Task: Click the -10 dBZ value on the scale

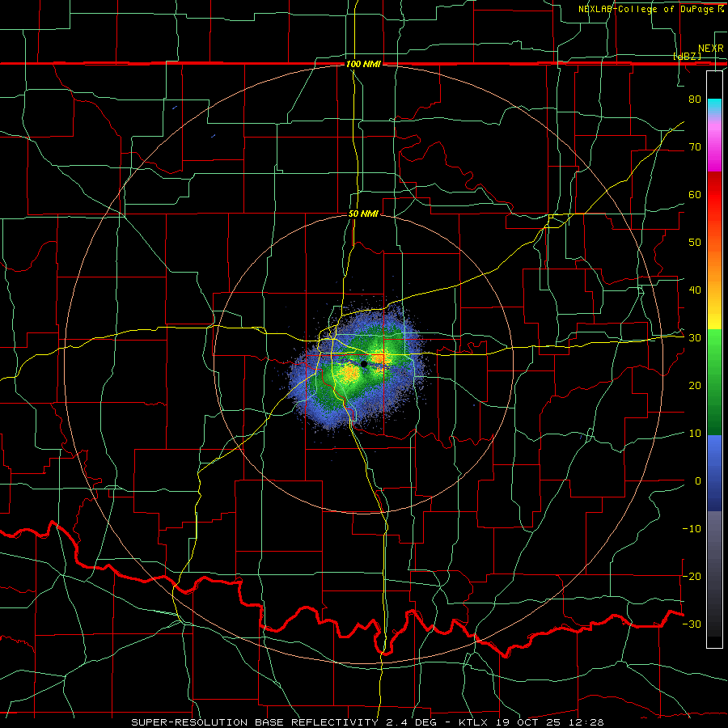Action: point(692,529)
